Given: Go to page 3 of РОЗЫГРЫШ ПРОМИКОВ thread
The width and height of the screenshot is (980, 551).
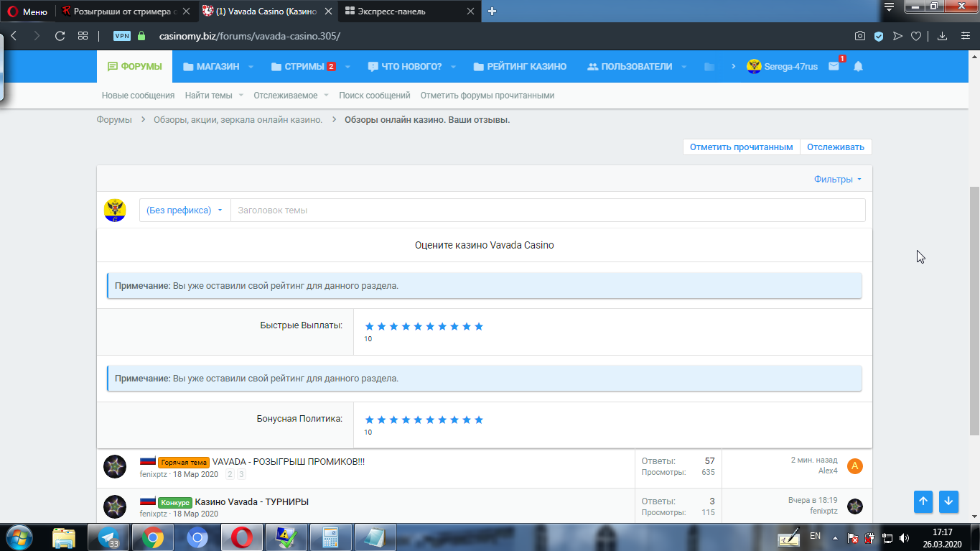Looking at the screenshot, I should (242, 474).
